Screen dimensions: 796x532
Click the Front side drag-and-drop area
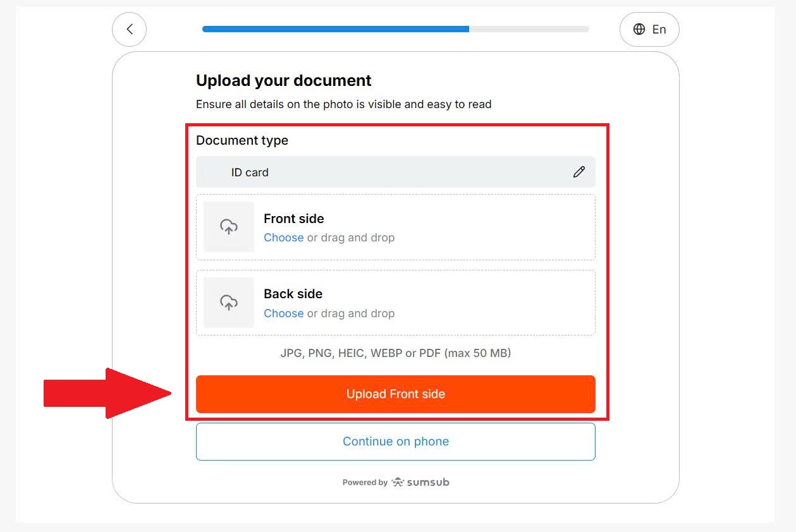[x=396, y=227]
